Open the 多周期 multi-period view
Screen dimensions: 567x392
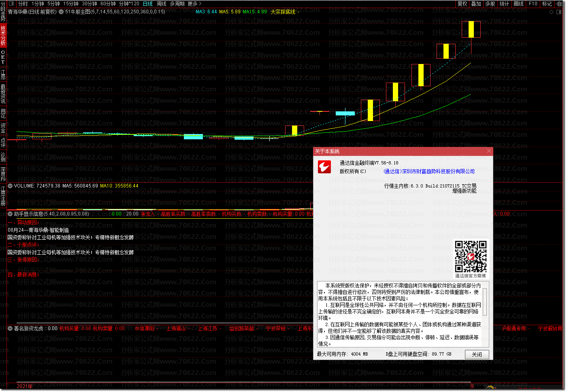click(x=177, y=4)
